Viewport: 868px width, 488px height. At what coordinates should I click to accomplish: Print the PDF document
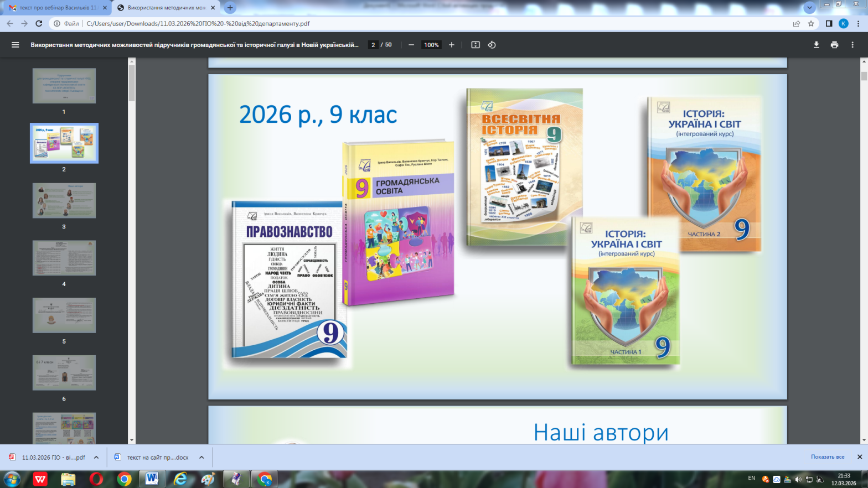(x=834, y=45)
